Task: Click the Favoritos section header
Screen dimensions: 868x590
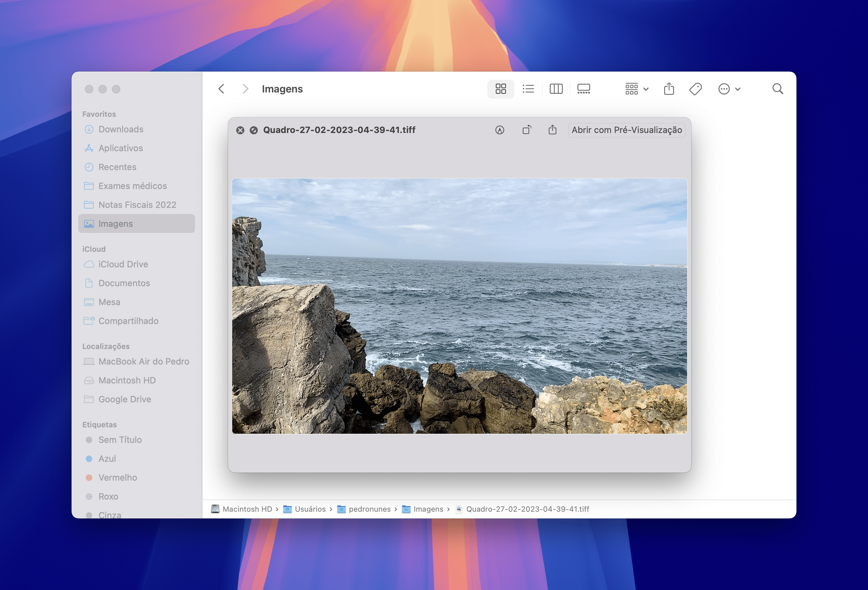Action: click(x=99, y=114)
